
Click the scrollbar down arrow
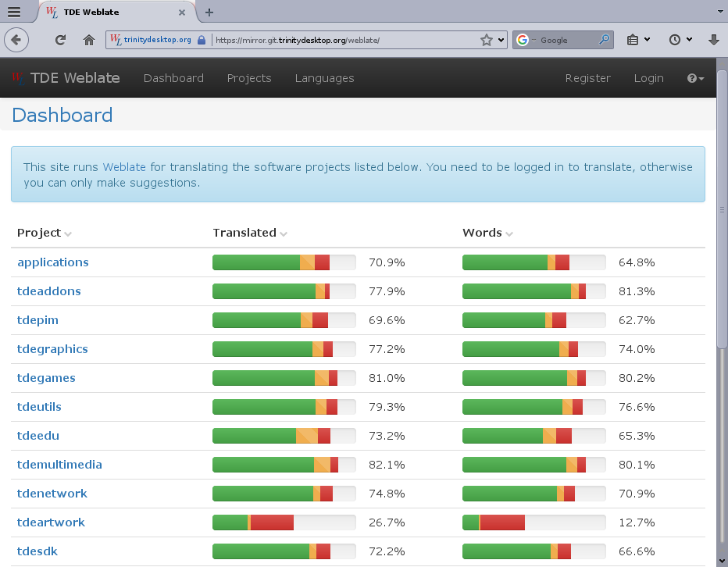click(x=722, y=561)
